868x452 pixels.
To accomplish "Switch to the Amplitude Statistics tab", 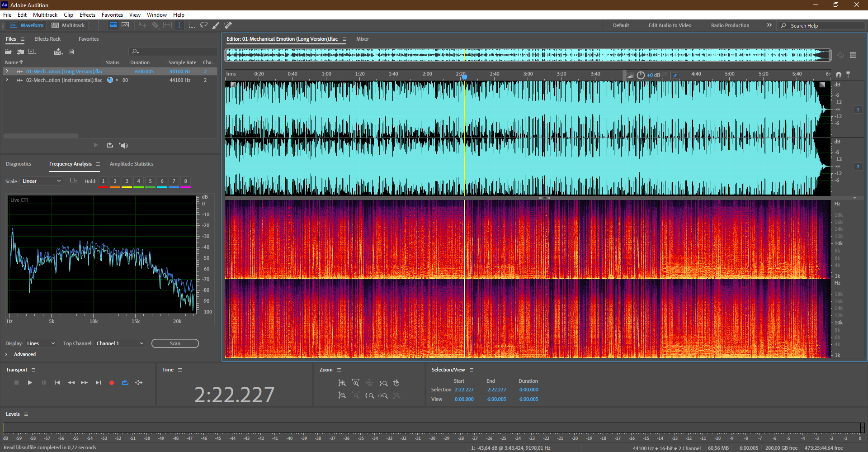I will pos(132,164).
